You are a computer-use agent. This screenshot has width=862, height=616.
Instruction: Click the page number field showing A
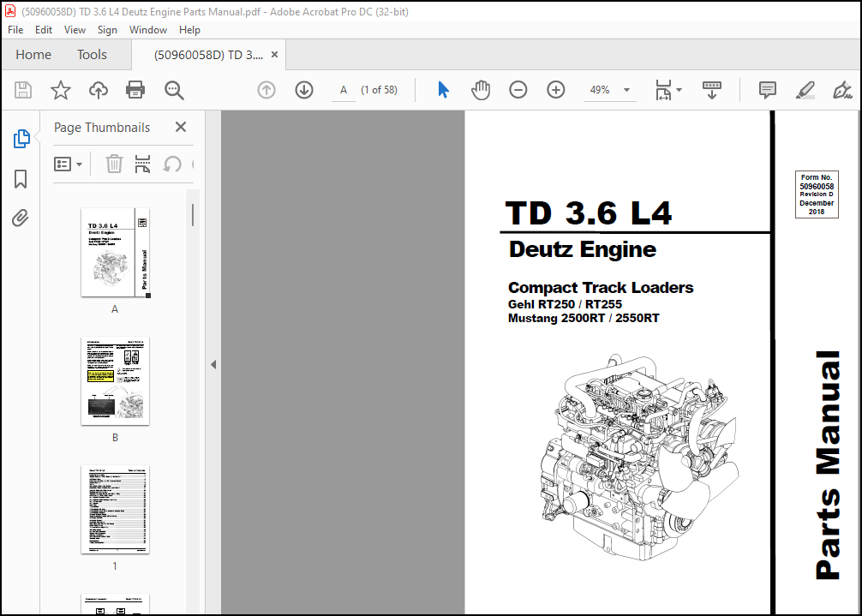click(344, 90)
